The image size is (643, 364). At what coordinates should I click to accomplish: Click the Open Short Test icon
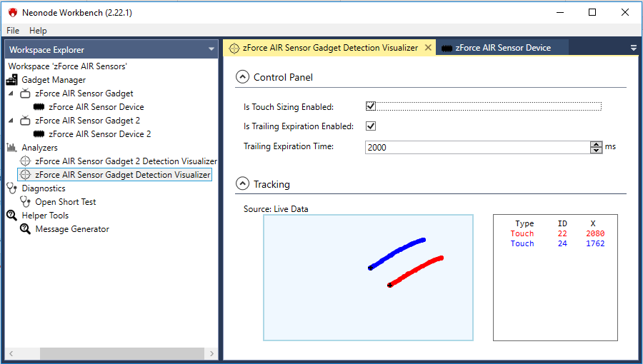point(26,202)
